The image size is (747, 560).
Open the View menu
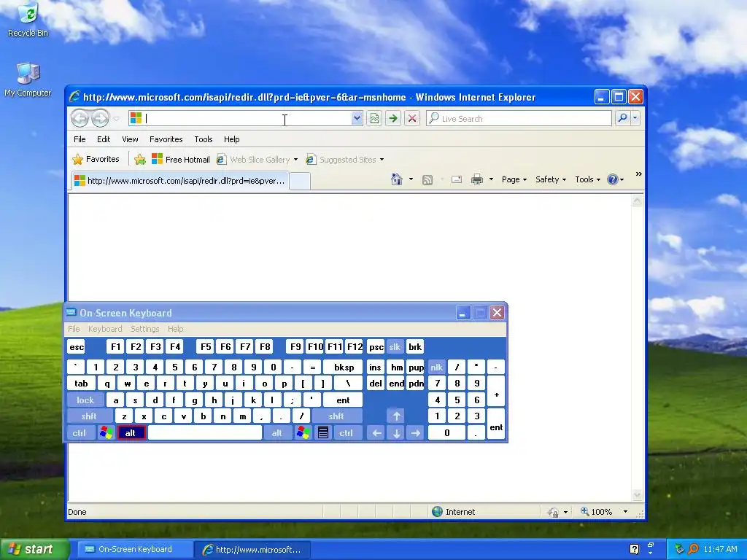pos(130,139)
